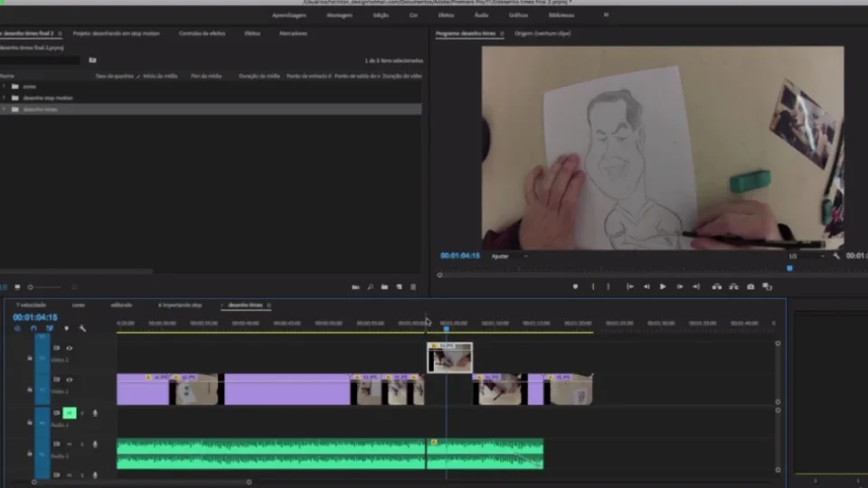Expand the first bin in Project panel

pyautogui.click(x=4, y=87)
